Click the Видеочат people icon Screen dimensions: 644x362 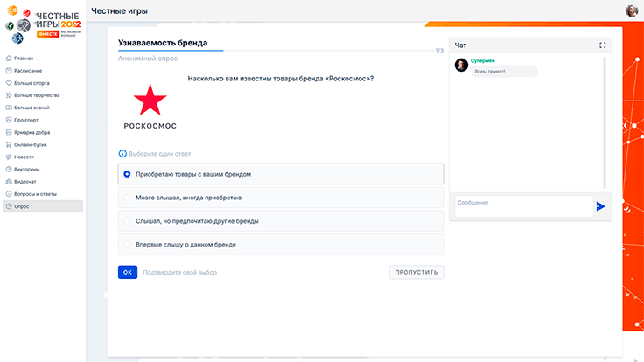9,181
